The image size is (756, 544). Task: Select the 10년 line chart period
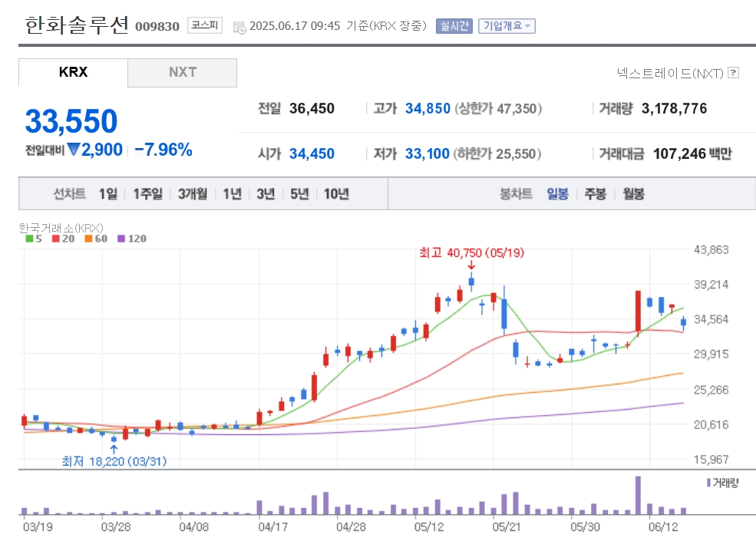tap(336, 193)
